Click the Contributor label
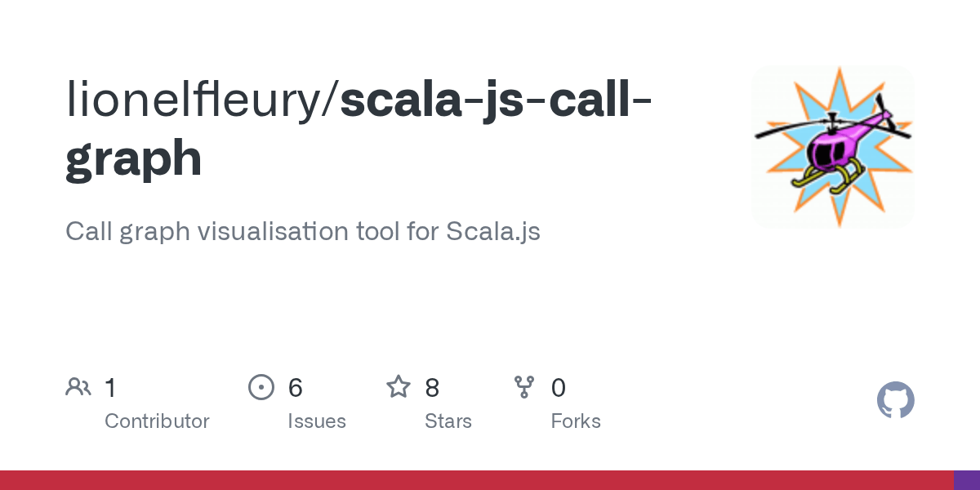Image resolution: width=980 pixels, height=490 pixels. (x=157, y=421)
